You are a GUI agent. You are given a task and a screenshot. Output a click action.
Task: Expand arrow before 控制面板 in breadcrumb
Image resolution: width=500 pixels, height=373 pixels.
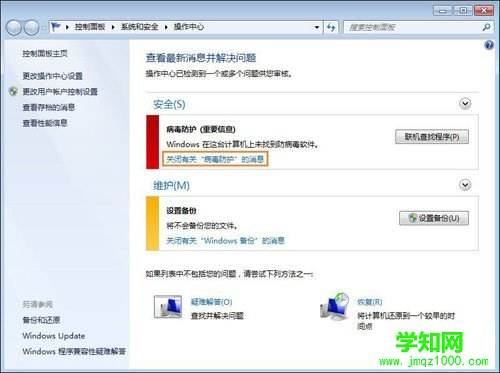(67, 27)
